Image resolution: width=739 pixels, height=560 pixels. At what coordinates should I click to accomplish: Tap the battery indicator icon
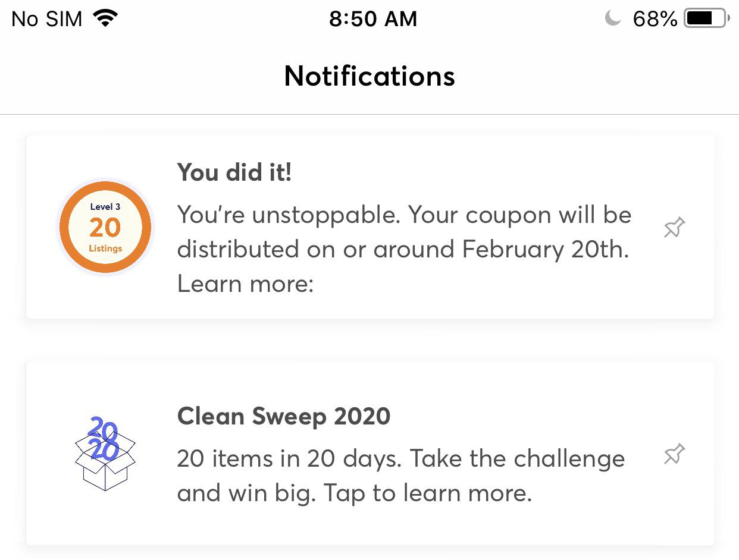point(706,18)
